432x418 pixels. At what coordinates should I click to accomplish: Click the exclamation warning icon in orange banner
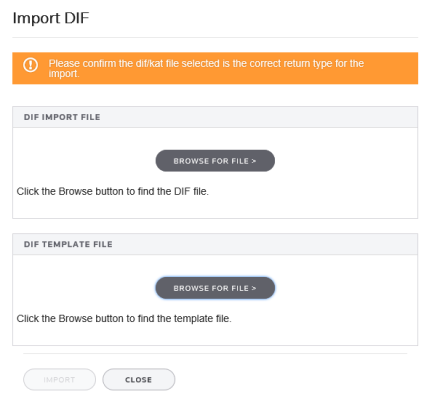(30, 65)
